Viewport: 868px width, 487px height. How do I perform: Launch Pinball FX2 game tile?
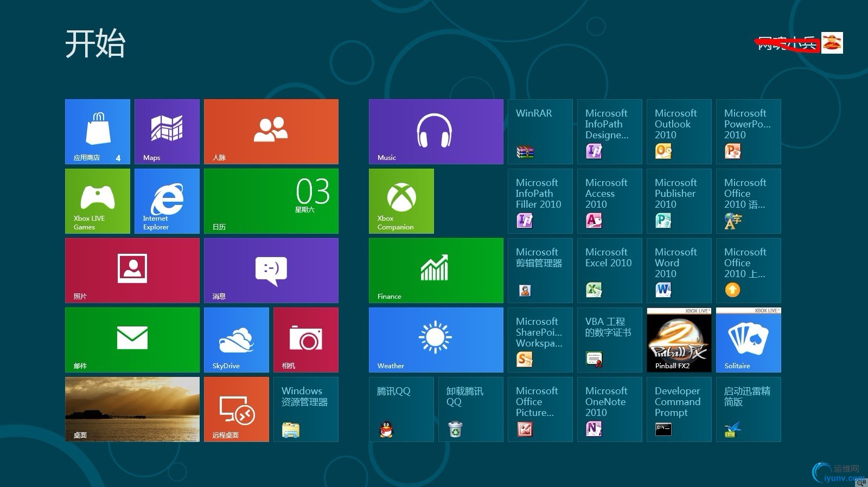[x=679, y=340]
